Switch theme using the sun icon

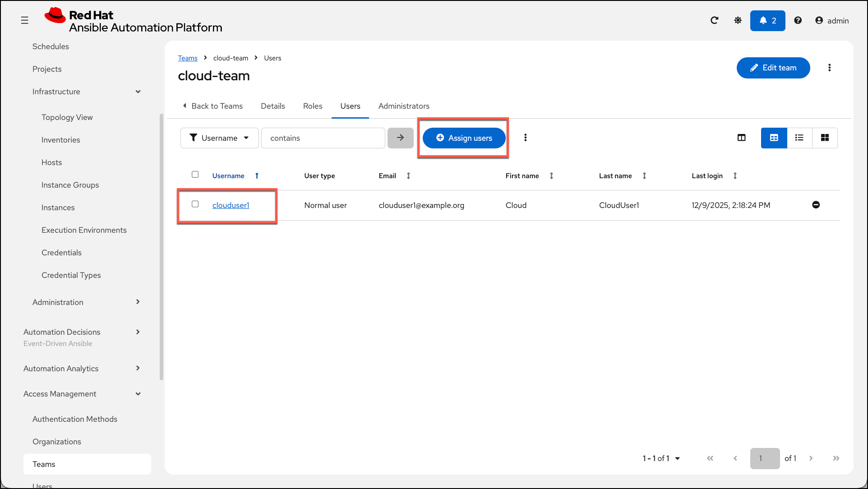coord(738,20)
